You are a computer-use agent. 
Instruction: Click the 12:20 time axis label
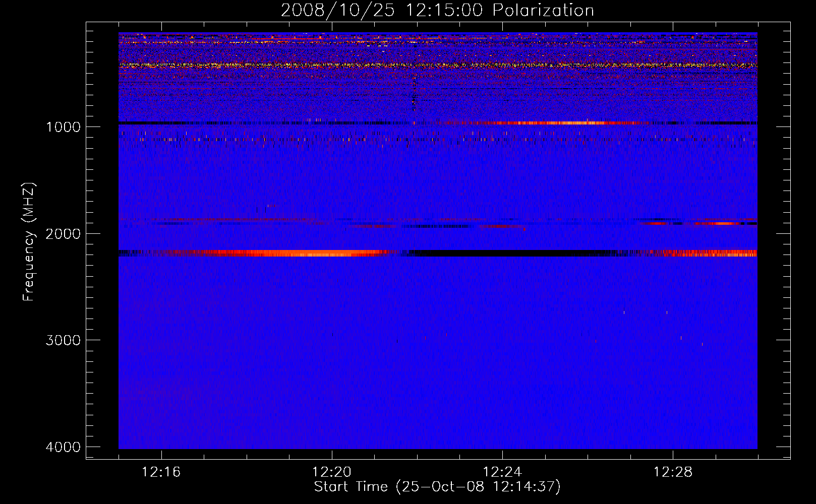[x=331, y=472]
